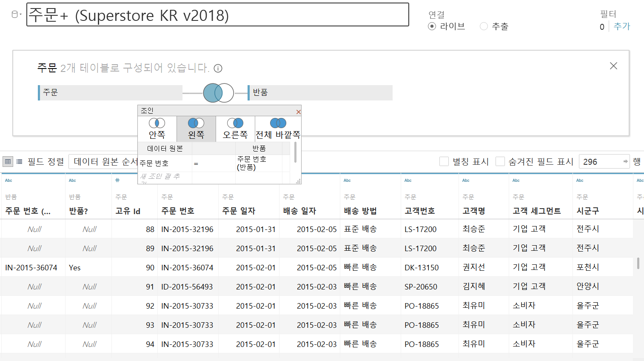Change Abc type of 주문 번호 (반품) column
Image resolution: width=644 pixels, height=361 pixels.
tap(9, 180)
